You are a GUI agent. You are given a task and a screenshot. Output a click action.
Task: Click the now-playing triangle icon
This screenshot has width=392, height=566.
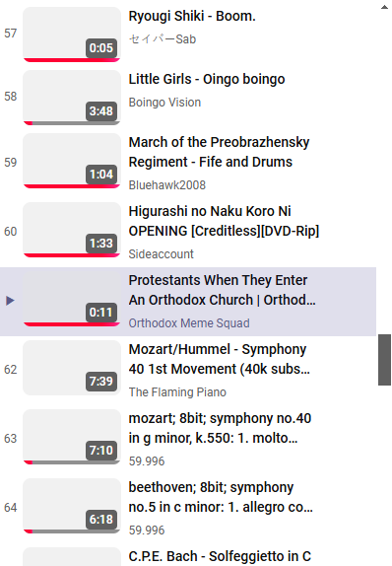(10, 301)
